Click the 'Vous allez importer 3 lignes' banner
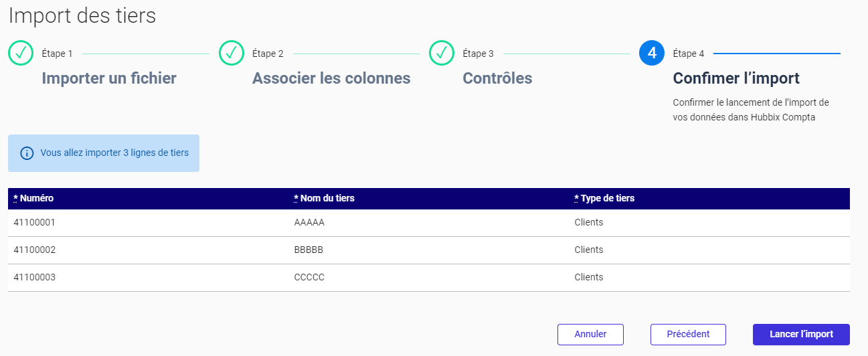 pos(104,153)
